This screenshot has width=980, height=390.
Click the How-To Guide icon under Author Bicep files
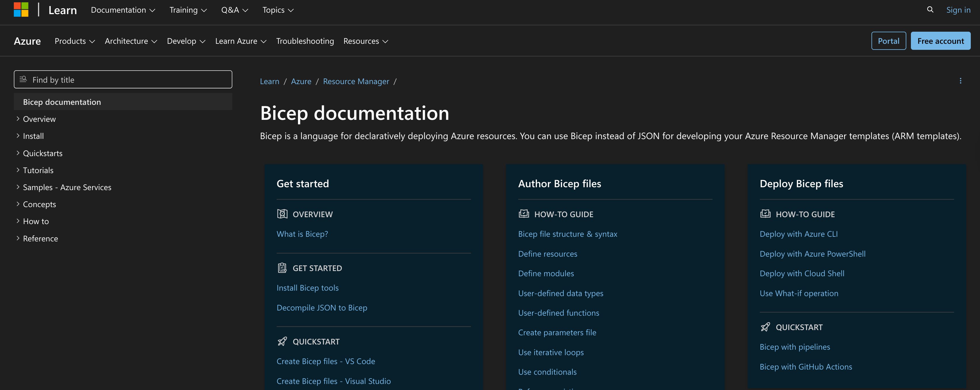[523, 214]
